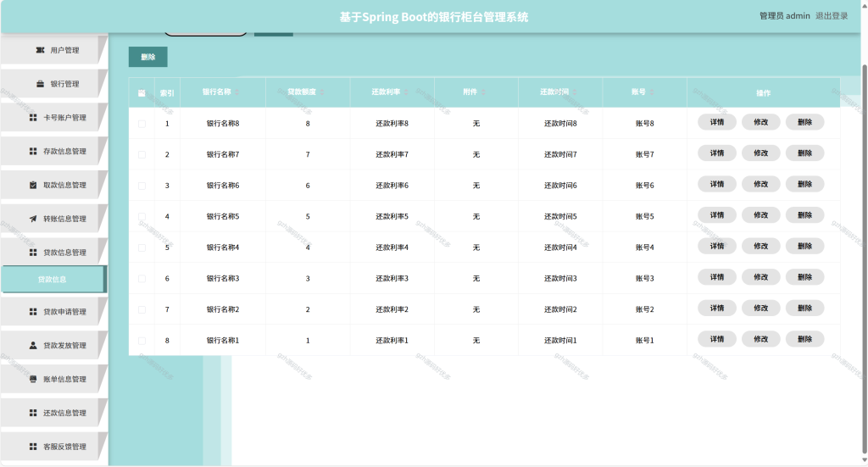The width and height of the screenshot is (868, 467).
Task: Check the row for 银行名称4
Action: coord(142,247)
